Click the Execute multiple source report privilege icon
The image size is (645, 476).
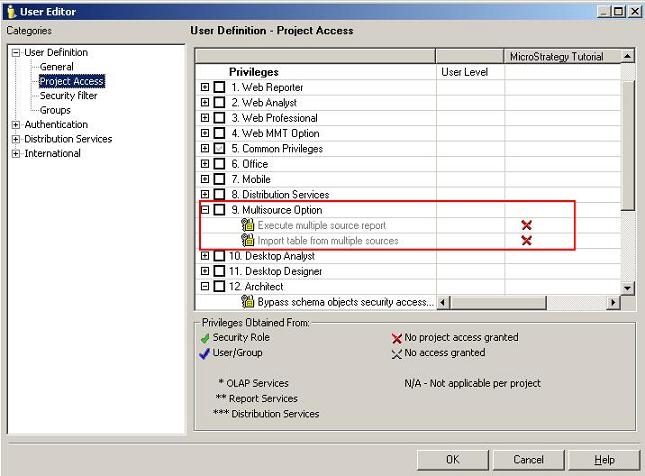click(x=248, y=225)
